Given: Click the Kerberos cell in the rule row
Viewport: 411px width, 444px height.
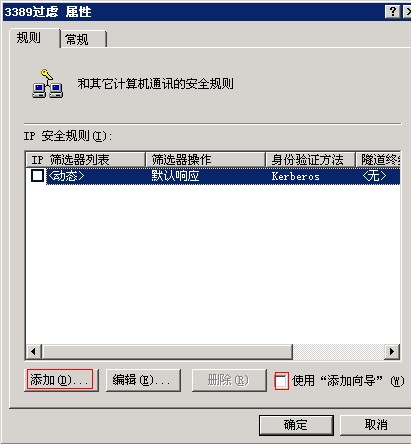Looking at the screenshot, I should pyautogui.click(x=296, y=176).
